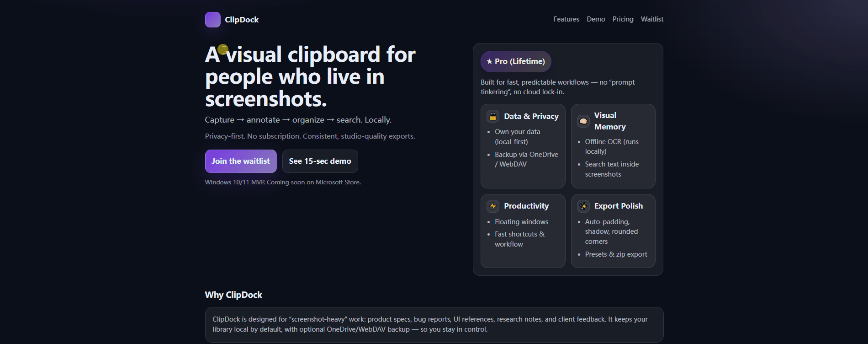The image size is (868, 344).
Task: Click 'Offline OCR (runs locally)' bullet
Action: tap(612, 146)
